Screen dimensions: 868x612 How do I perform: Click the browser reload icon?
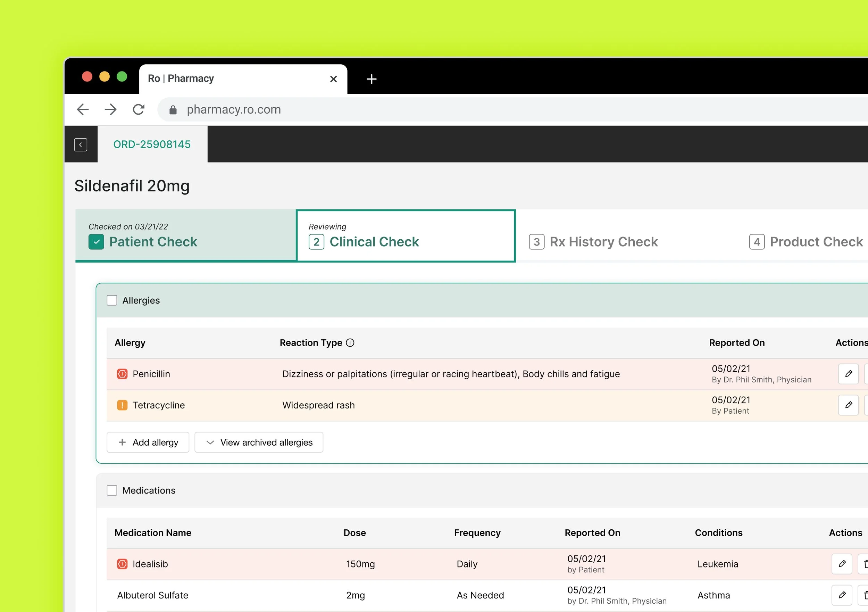click(139, 110)
